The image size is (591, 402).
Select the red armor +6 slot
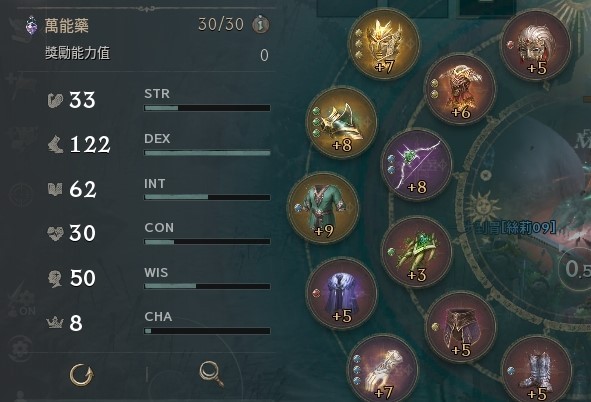click(x=460, y=89)
